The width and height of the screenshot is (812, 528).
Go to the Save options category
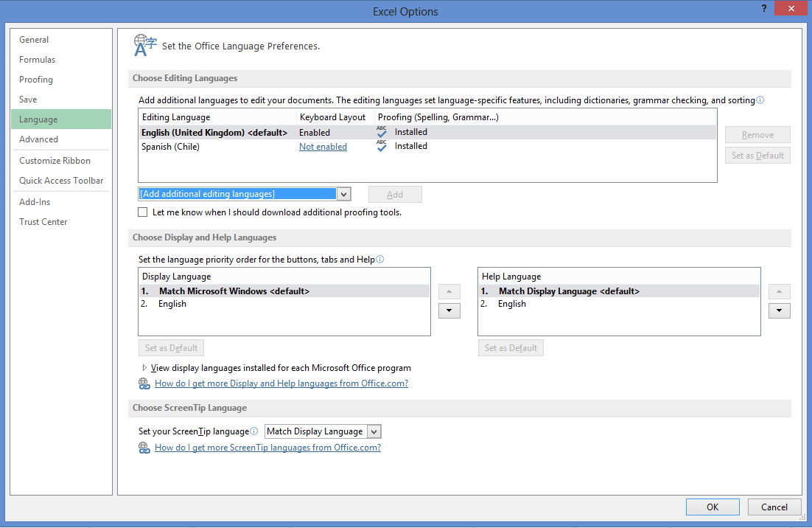[x=61, y=100]
